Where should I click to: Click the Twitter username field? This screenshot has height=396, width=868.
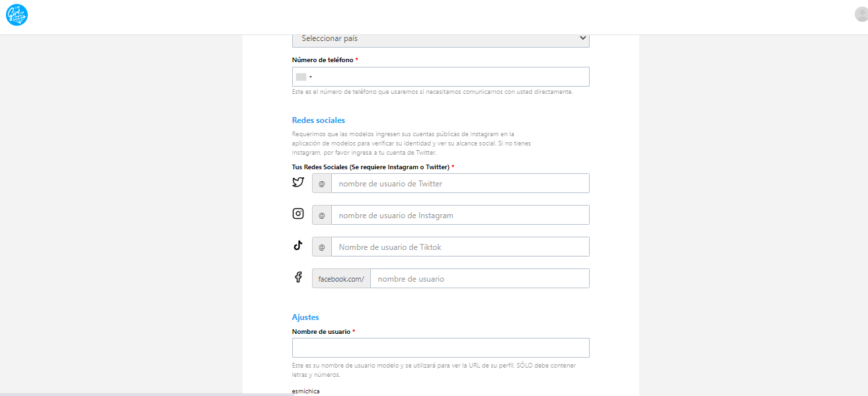tap(459, 184)
